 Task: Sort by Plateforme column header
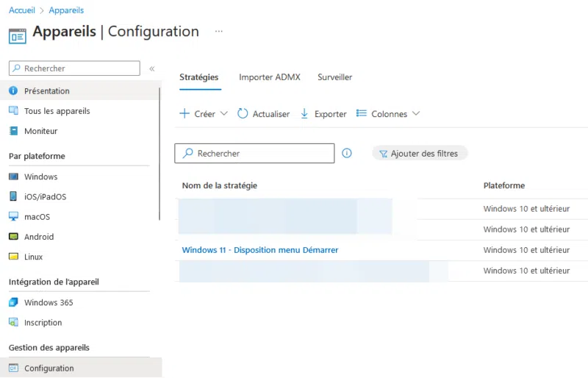tap(504, 185)
